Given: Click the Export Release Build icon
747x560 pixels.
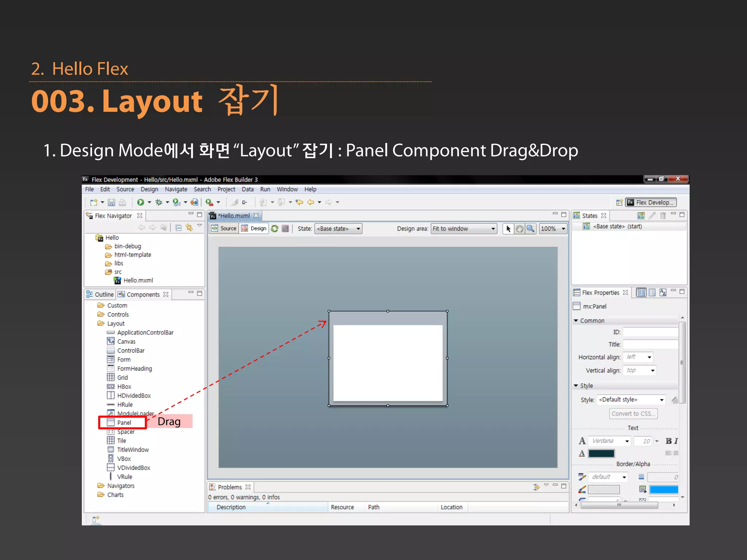Looking at the screenshot, I should [194, 202].
